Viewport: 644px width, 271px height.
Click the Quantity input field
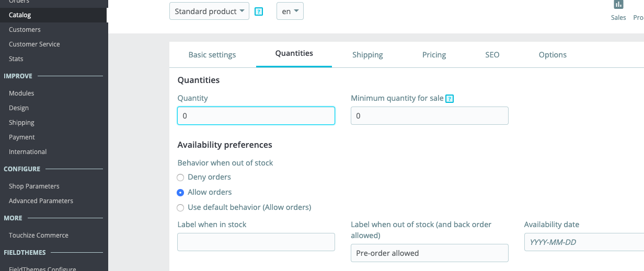(x=256, y=116)
